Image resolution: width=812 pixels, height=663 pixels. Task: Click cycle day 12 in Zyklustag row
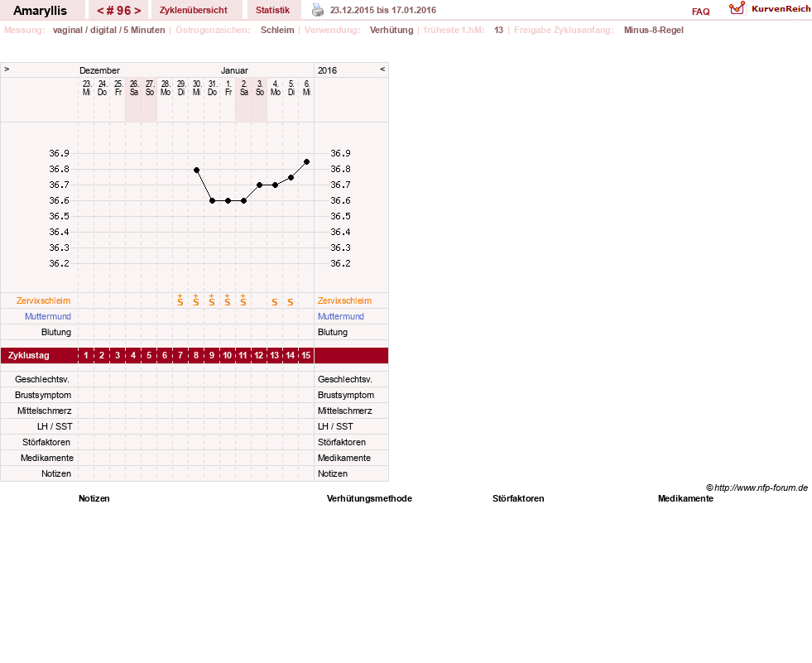click(x=259, y=355)
